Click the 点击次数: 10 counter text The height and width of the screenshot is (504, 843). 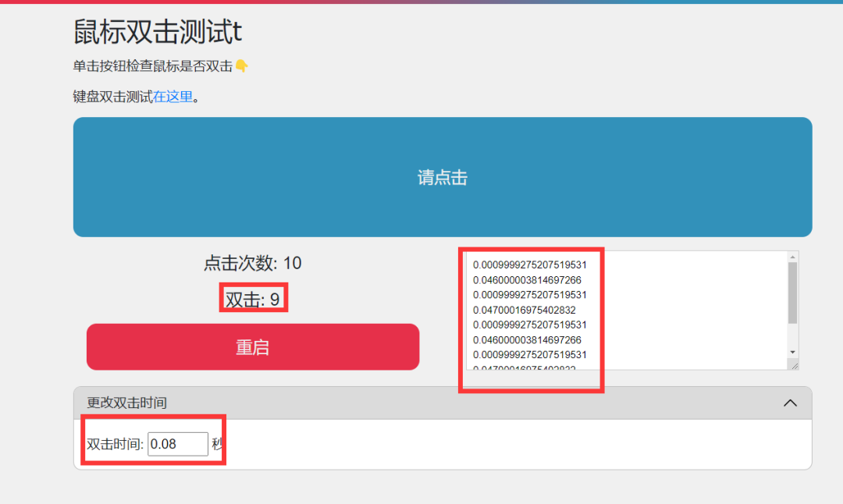coord(253,263)
